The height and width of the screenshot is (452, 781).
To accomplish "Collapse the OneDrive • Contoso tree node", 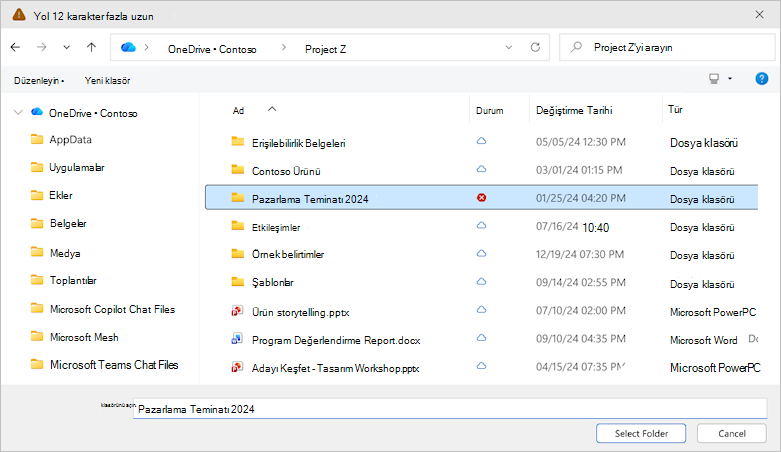I will tap(18, 112).
